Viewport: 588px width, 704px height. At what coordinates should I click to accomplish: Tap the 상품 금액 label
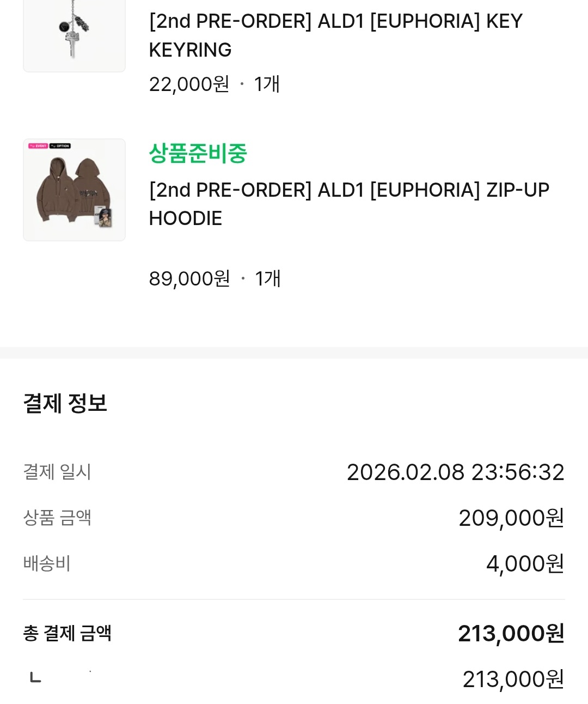(57, 518)
